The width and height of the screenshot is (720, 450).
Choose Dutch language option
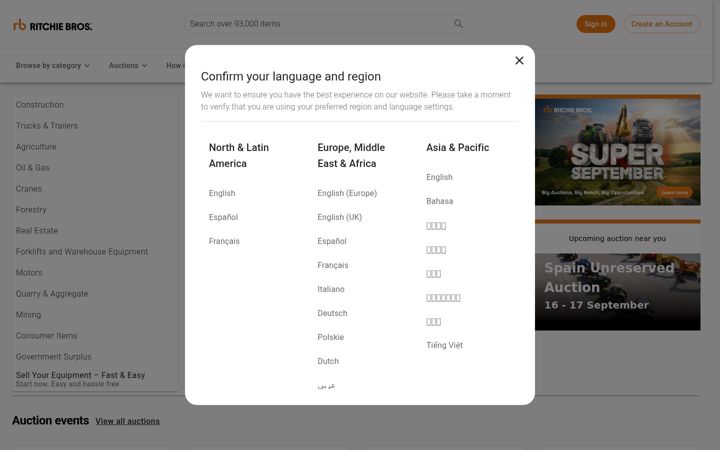point(328,361)
